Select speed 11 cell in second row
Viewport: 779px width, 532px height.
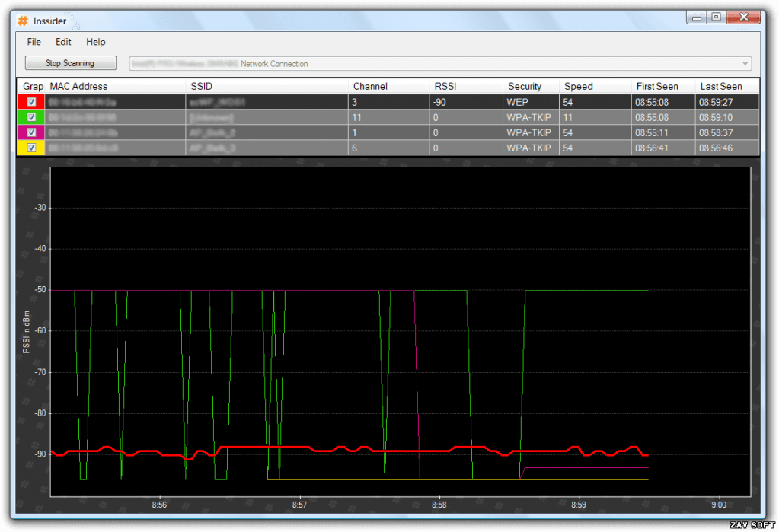(x=595, y=118)
